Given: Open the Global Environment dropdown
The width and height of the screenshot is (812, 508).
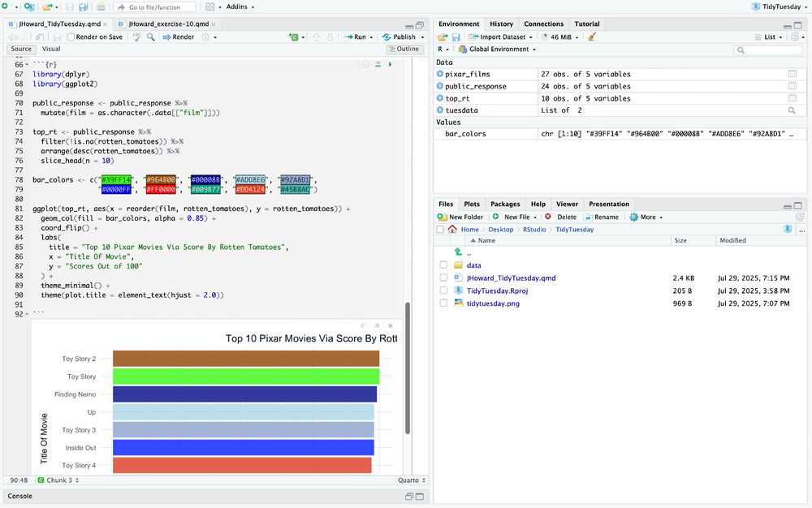Looking at the screenshot, I should click(x=498, y=50).
